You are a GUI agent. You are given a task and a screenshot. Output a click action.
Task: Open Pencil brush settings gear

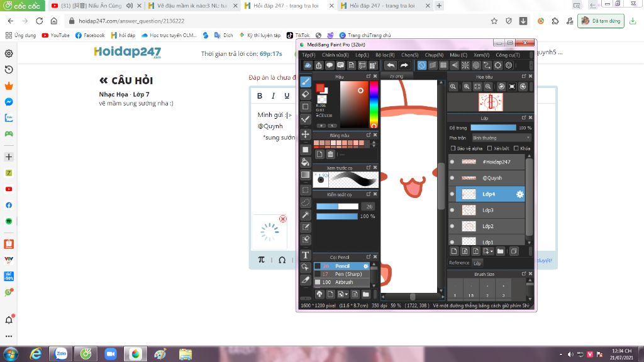click(x=365, y=266)
